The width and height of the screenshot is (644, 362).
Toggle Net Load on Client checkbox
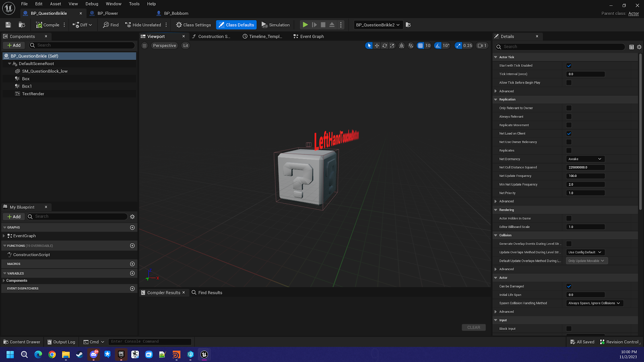[x=569, y=134]
